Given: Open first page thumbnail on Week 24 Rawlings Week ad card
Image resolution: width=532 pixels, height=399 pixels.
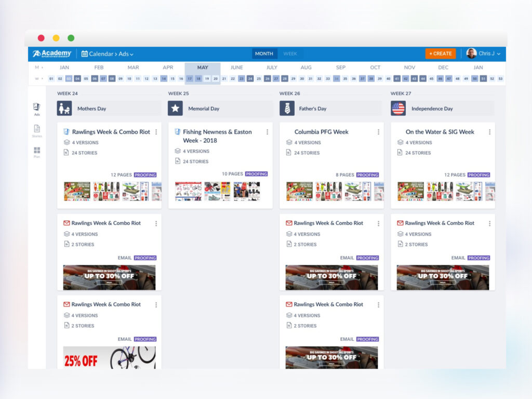Looking at the screenshot, I should 77,191.
